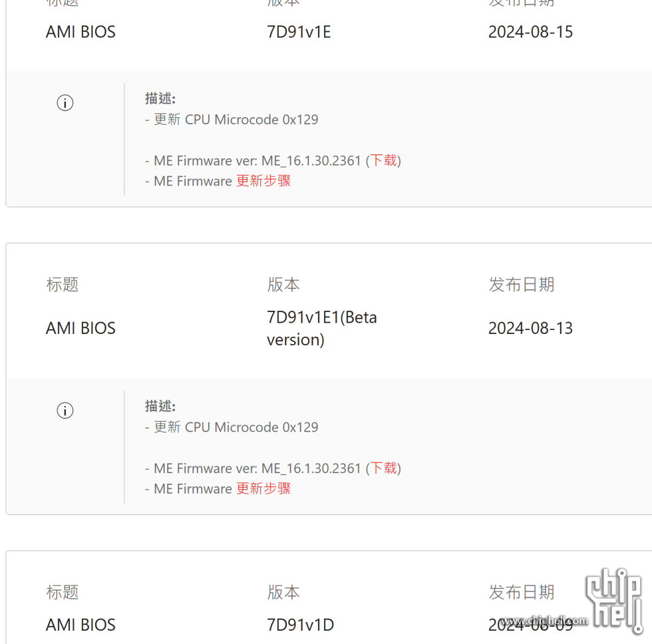The height and width of the screenshot is (644, 652).
Task: Click the 描述 heading in the Beta card
Action: tap(160, 406)
